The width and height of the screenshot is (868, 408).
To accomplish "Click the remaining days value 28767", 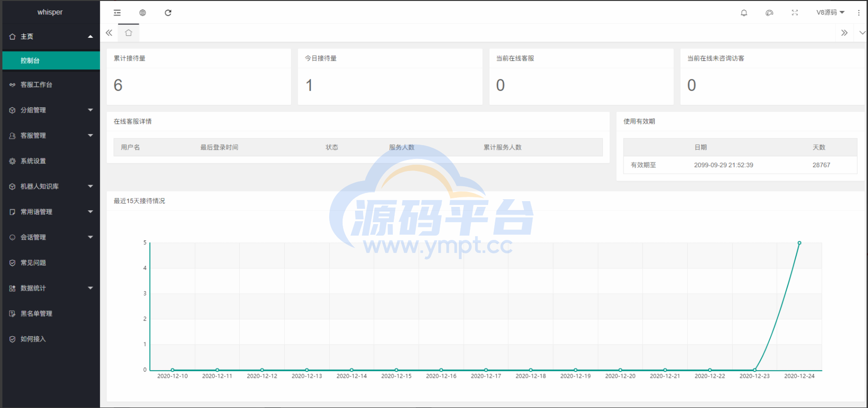I will (x=821, y=165).
